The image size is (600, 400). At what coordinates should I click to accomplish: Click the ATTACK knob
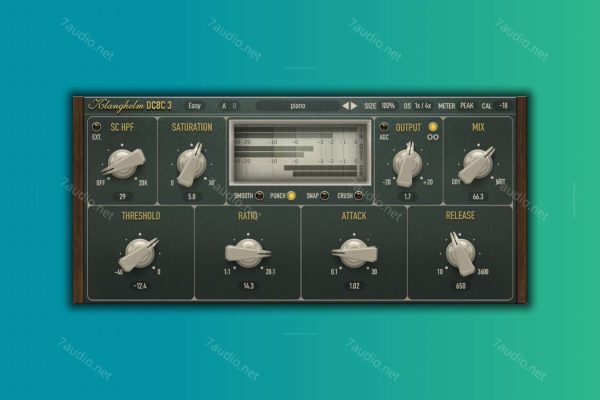point(354,253)
